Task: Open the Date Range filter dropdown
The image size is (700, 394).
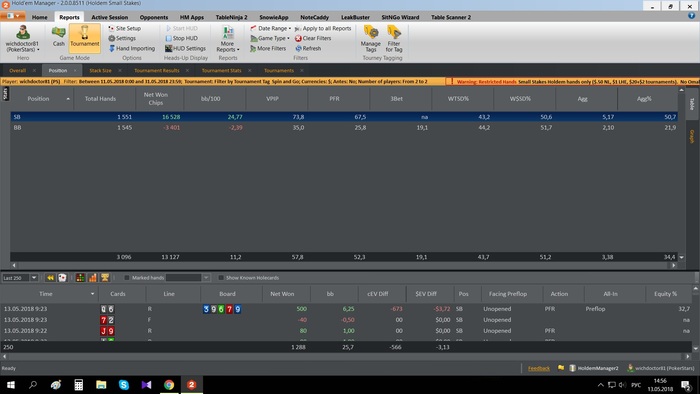Action: tap(270, 28)
